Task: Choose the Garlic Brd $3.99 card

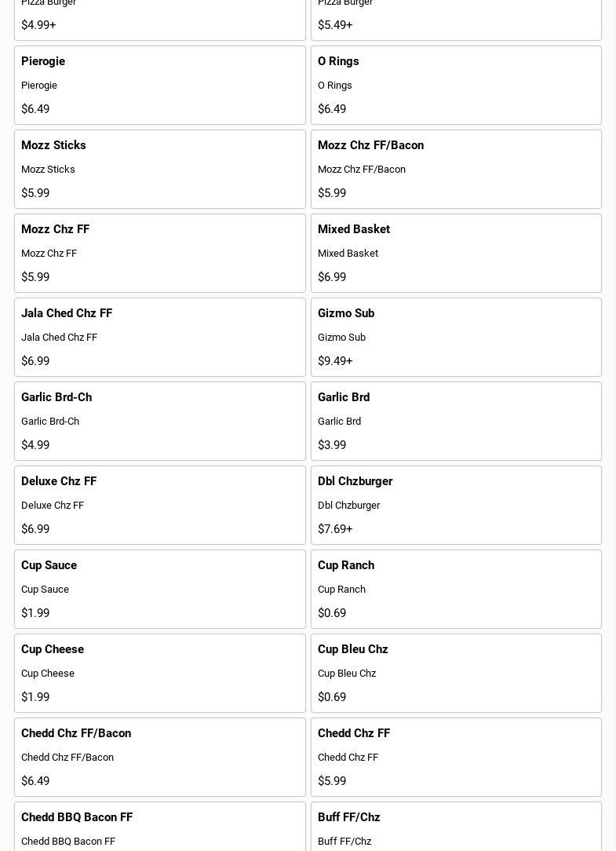Action: tap(456, 421)
